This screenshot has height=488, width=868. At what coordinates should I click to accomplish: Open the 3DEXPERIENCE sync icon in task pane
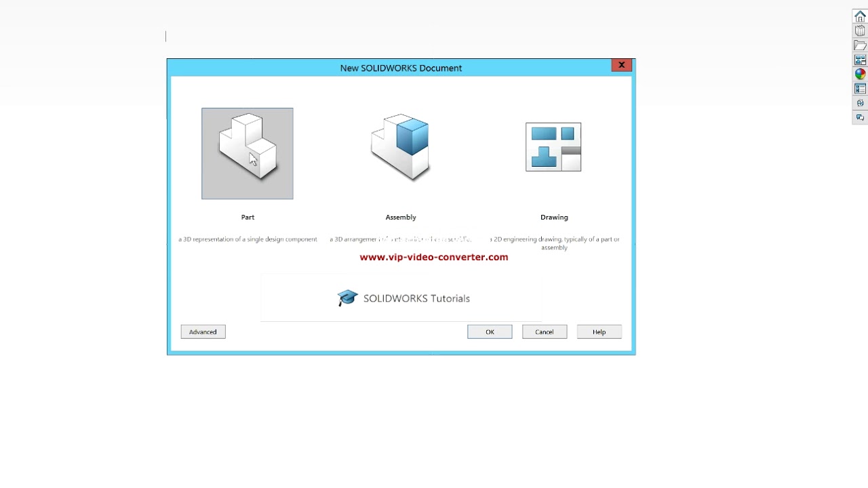click(860, 103)
